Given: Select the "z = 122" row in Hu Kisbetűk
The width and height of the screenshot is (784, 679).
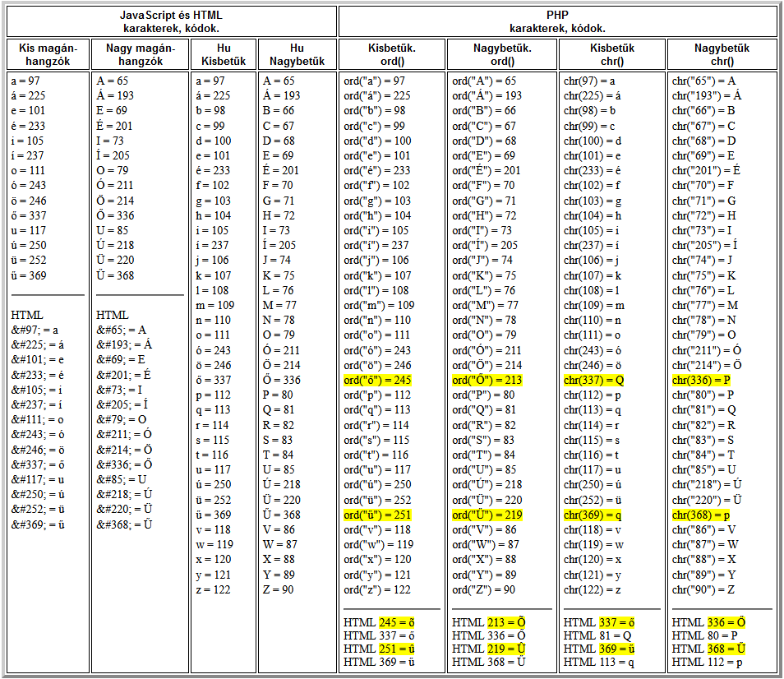Looking at the screenshot, I should tap(212, 589).
